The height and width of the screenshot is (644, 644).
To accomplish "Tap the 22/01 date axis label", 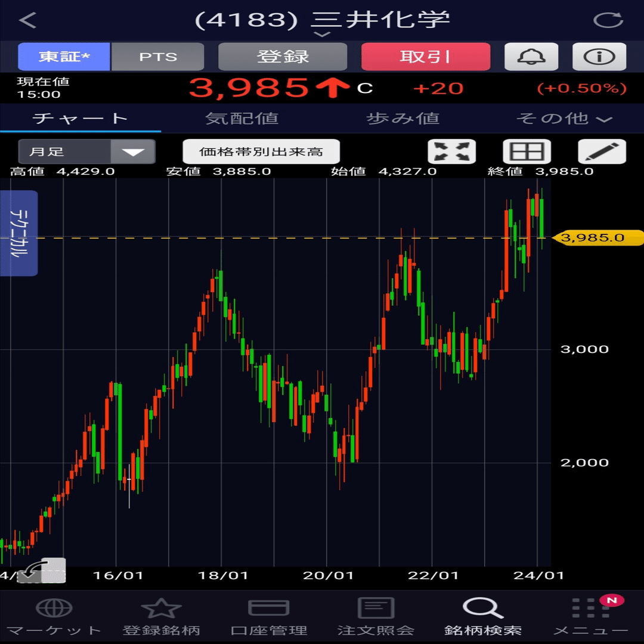I will [434, 575].
